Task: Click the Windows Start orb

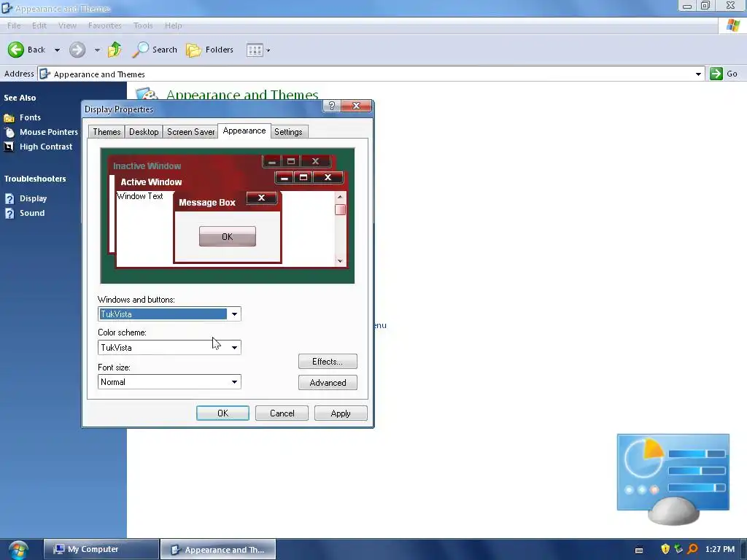Action: point(18,550)
